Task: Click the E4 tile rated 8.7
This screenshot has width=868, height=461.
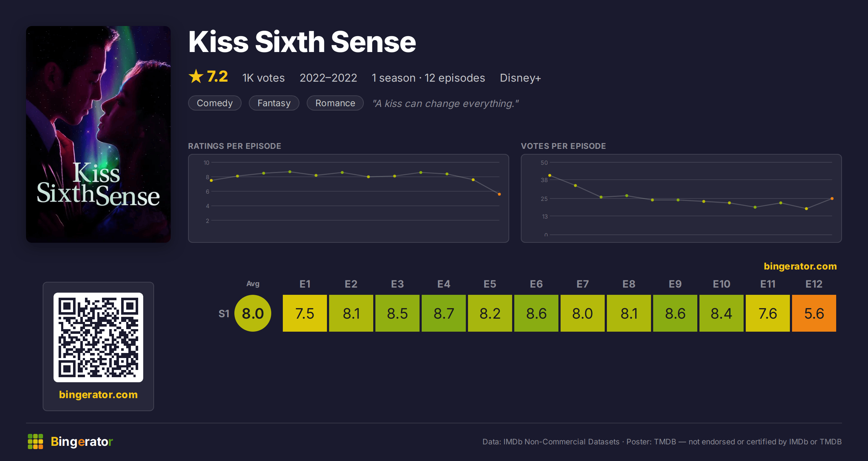Action: pos(444,313)
